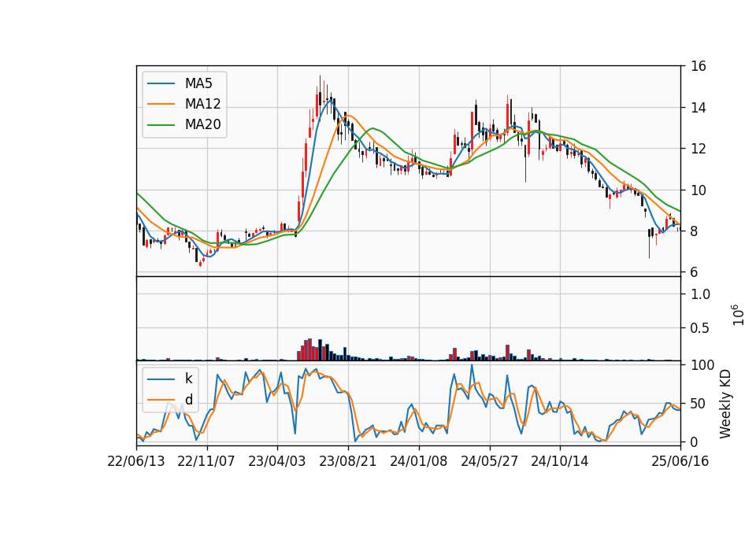This screenshot has height=543, width=756.
Task: Click the date label 25/06/16
Action: coord(680,462)
